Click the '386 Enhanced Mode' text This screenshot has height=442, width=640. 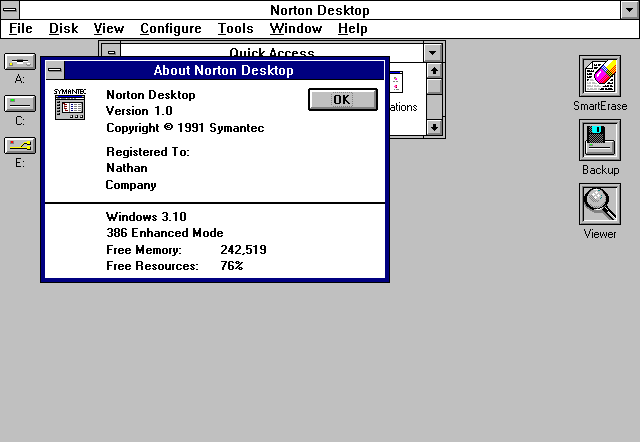click(164, 233)
